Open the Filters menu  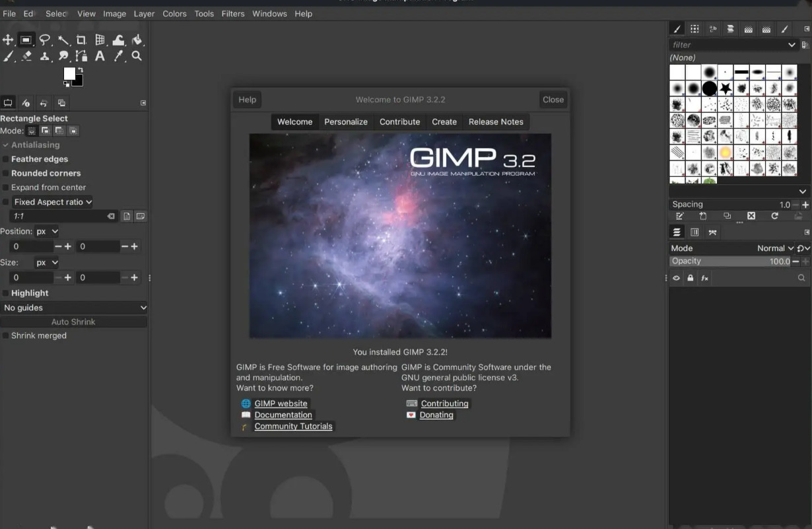point(233,13)
